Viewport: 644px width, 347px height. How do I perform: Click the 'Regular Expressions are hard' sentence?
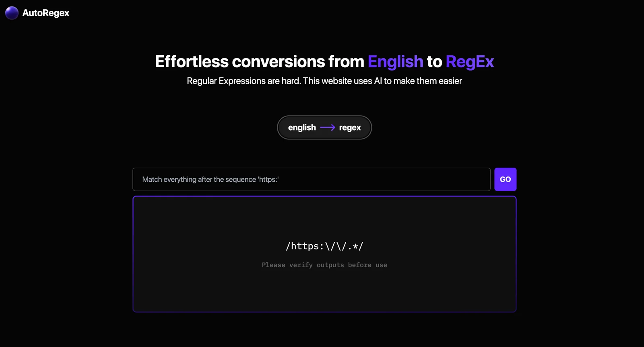(244, 81)
